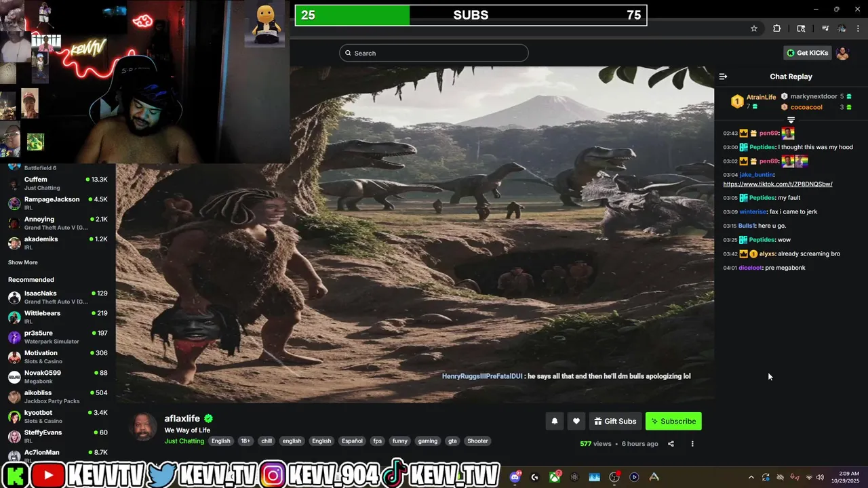Collapse the chat panel with arrow icon
Image resolution: width=868 pixels, height=488 pixels.
(723, 77)
